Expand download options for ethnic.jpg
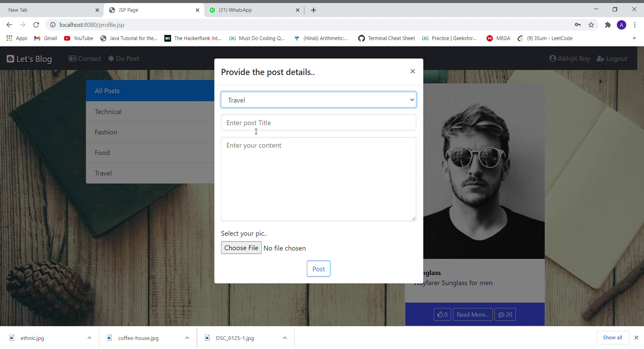The image size is (644, 349). pyautogui.click(x=89, y=338)
